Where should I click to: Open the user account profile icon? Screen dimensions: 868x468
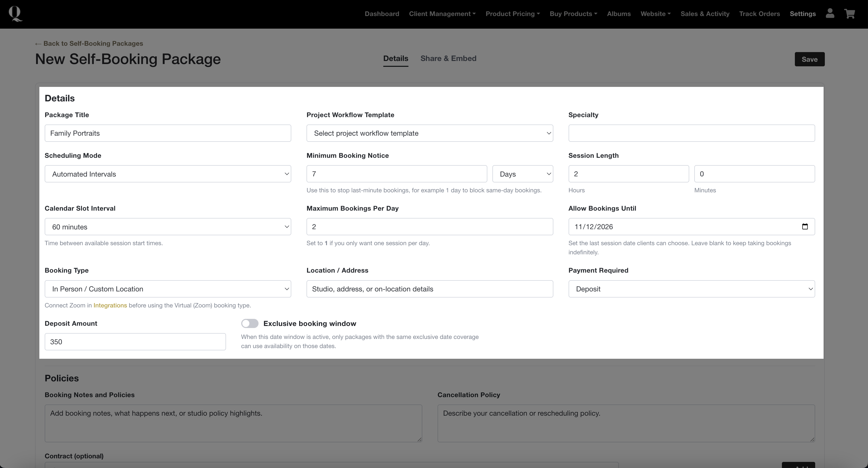click(830, 13)
